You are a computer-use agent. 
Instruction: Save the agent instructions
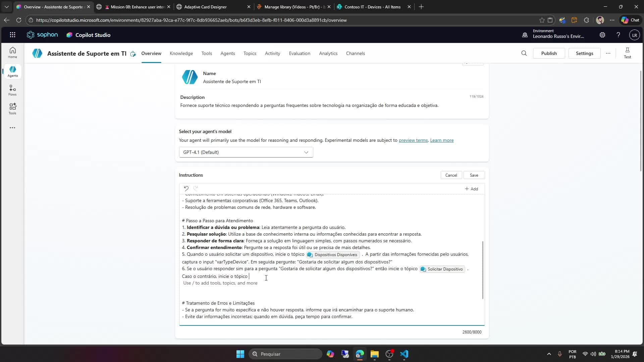coord(474,175)
